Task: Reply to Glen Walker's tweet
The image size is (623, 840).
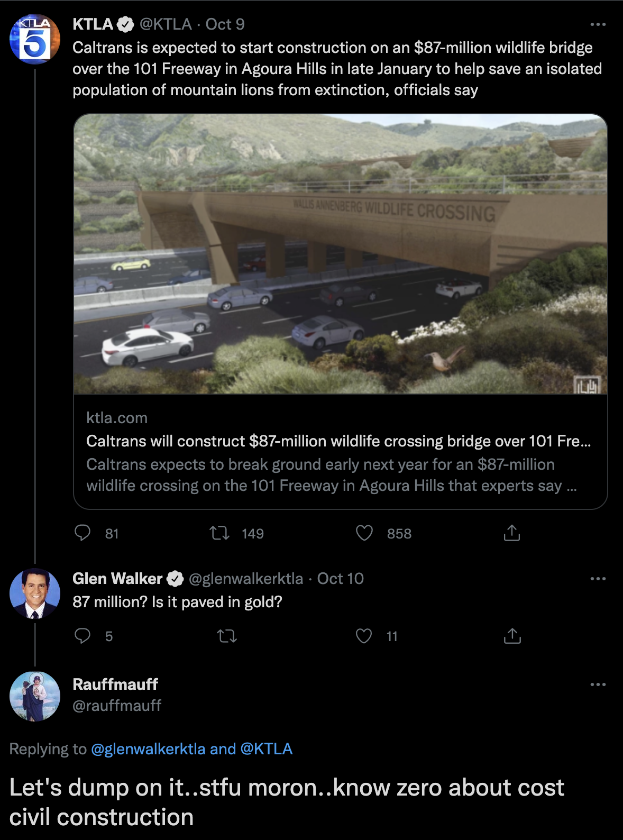Action: tap(83, 635)
